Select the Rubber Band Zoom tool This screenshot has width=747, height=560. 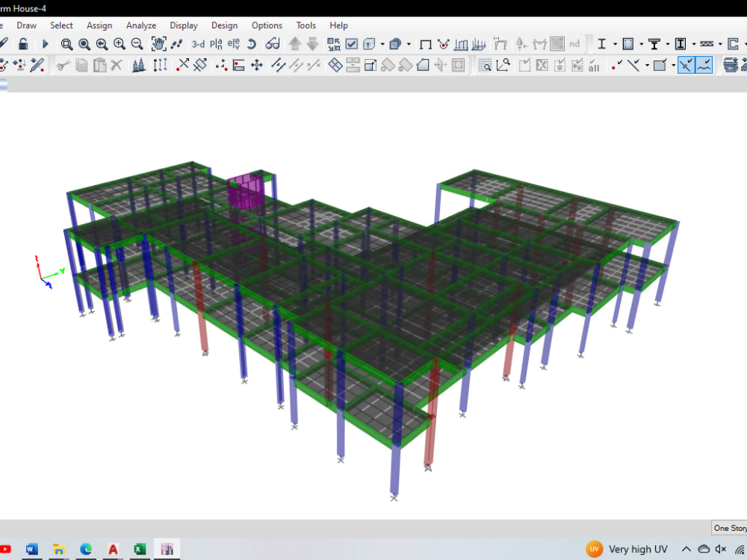pos(67,44)
